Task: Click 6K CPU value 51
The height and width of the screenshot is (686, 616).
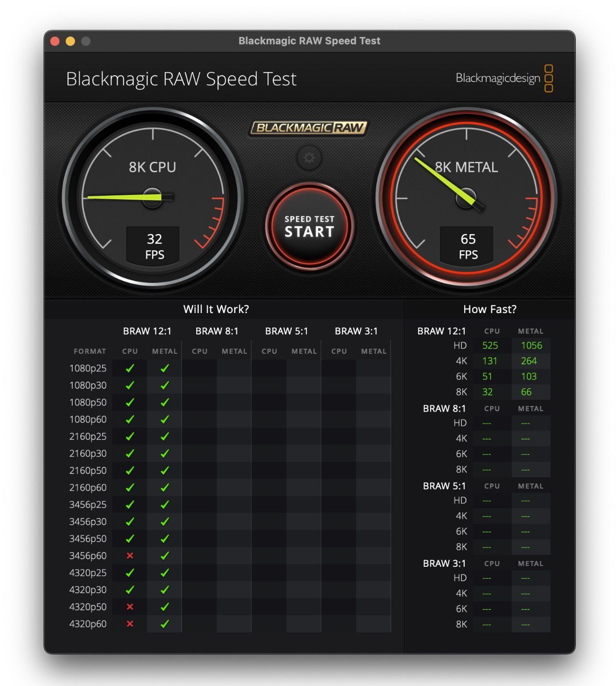Action: coord(487,376)
